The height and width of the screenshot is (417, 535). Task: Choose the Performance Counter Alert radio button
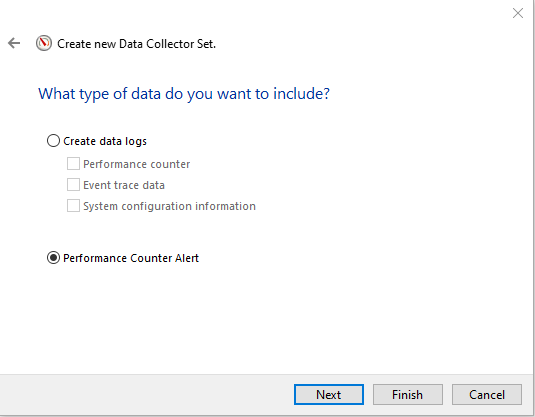(53, 258)
